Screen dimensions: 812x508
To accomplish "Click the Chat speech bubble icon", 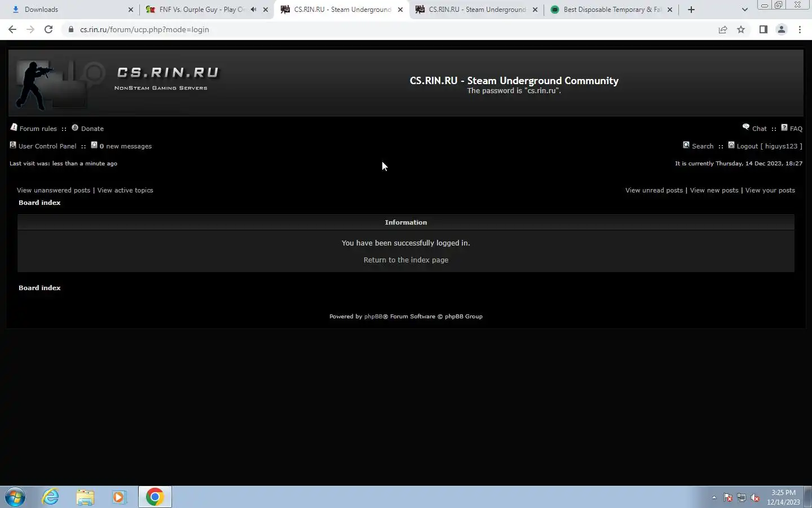I will [745, 127].
